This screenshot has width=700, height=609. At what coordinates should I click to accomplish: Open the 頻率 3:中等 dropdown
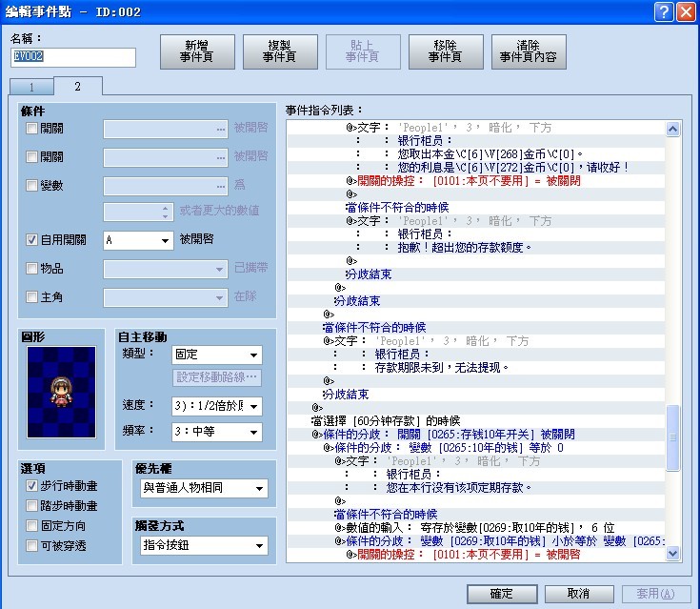pyautogui.click(x=217, y=432)
